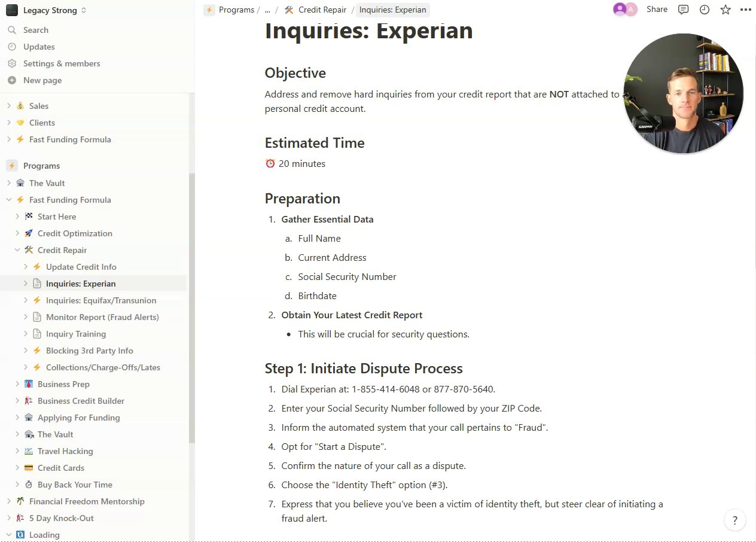Screen dimensions: 756x542
Task: Expand the Travel Hacking page toggle
Action: pos(17,451)
